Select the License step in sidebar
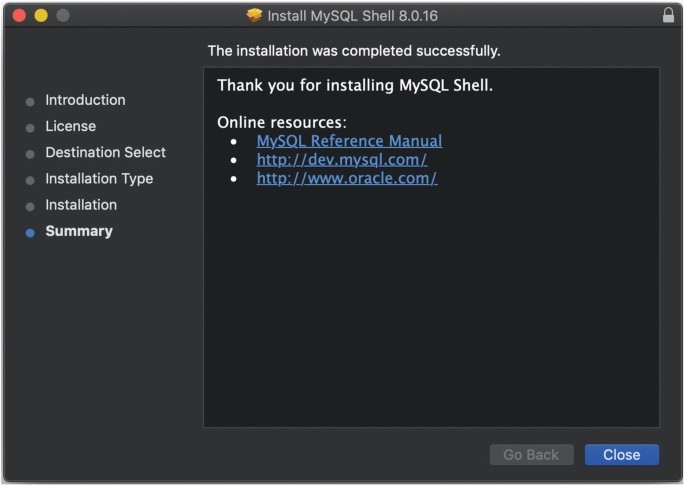This screenshot has width=685, height=486. coord(70,126)
